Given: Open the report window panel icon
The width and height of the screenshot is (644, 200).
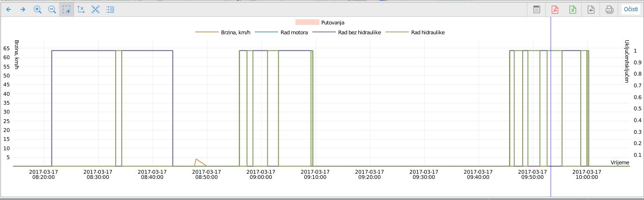Looking at the screenshot, I should point(537,9).
